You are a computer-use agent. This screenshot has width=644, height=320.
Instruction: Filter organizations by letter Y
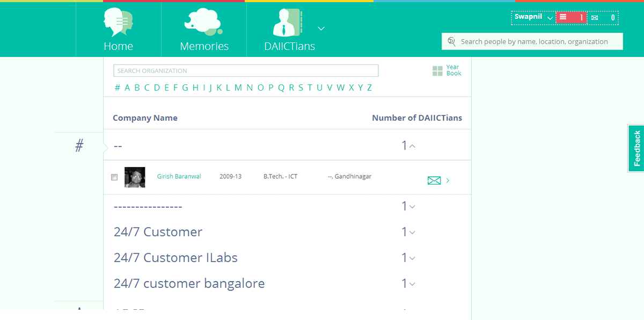coord(360,88)
